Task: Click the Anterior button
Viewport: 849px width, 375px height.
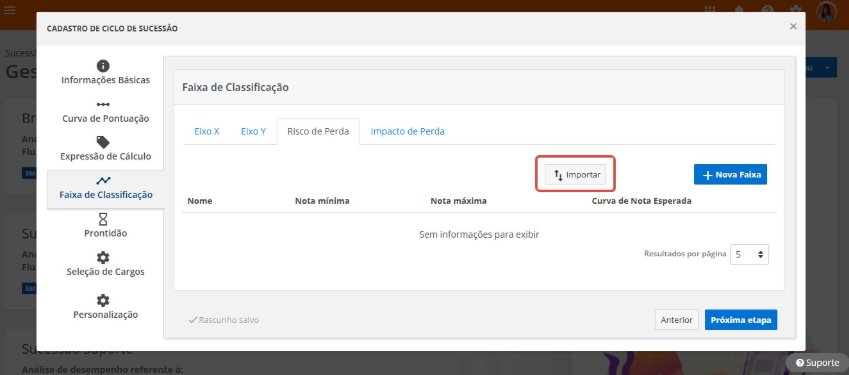Action: [677, 320]
